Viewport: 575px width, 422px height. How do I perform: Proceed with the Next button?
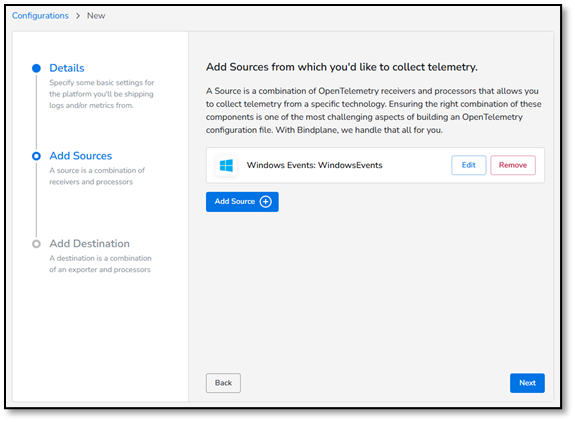point(527,383)
